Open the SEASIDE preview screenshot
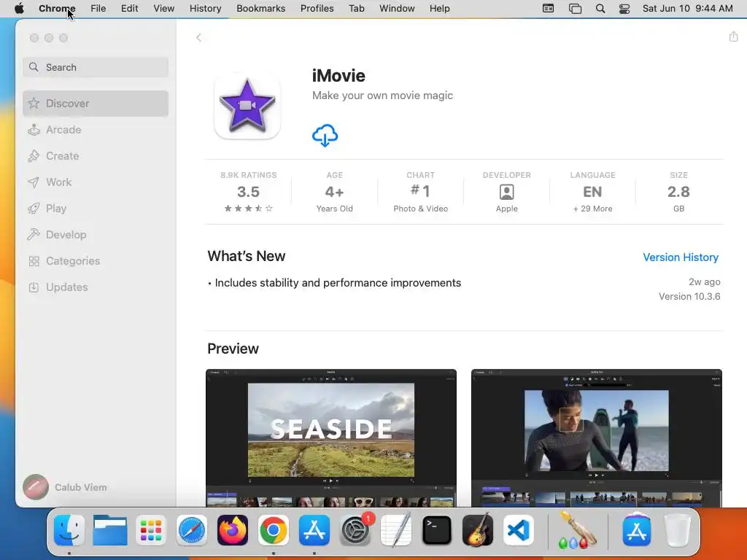 tap(331, 437)
